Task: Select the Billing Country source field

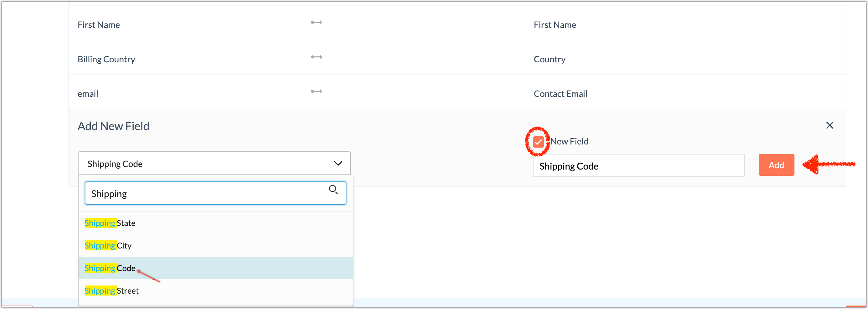Action: (x=106, y=59)
